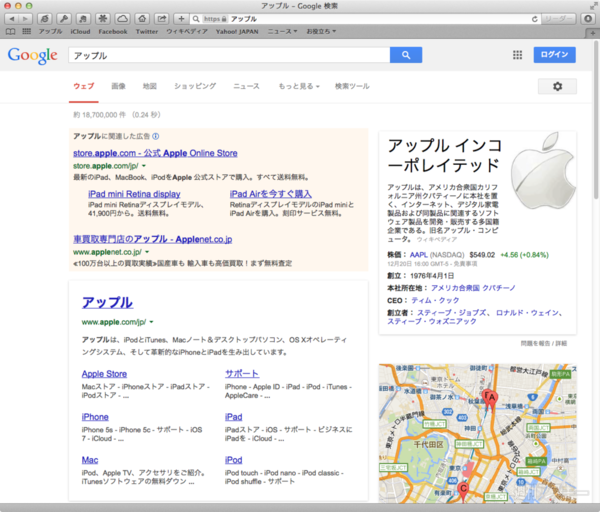Screen dimensions: 600x512
Task: Open iPad mini Retina display link
Action: 134,194
